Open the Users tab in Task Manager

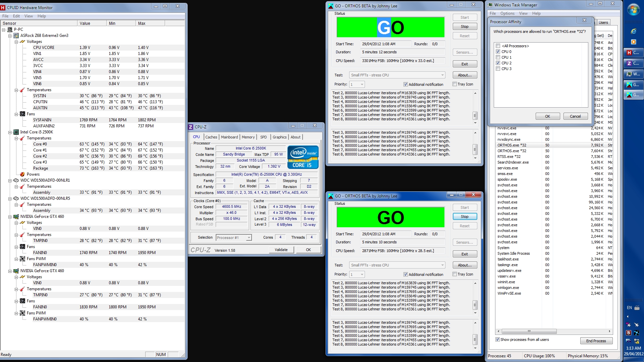[x=603, y=22]
